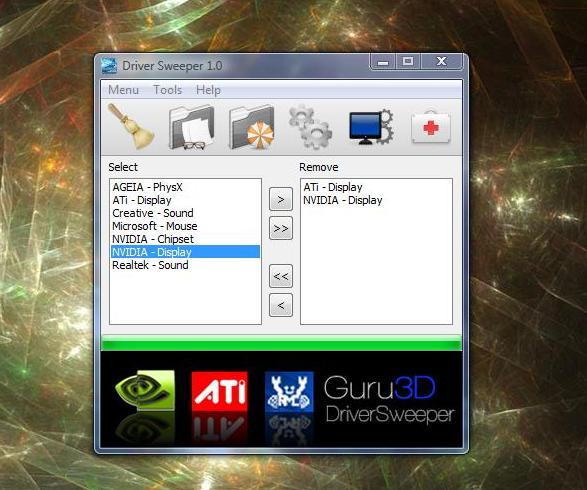Click the double left arrow remove-all button
Image resolution: width=587 pixels, height=490 pixels.
[281, 276]
